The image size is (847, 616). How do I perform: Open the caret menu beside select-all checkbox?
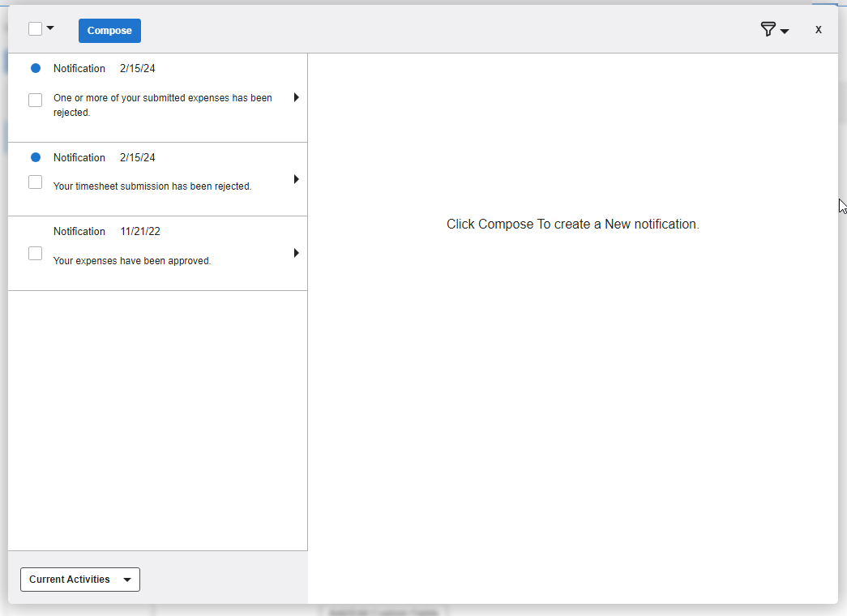(x=50, y=28)
